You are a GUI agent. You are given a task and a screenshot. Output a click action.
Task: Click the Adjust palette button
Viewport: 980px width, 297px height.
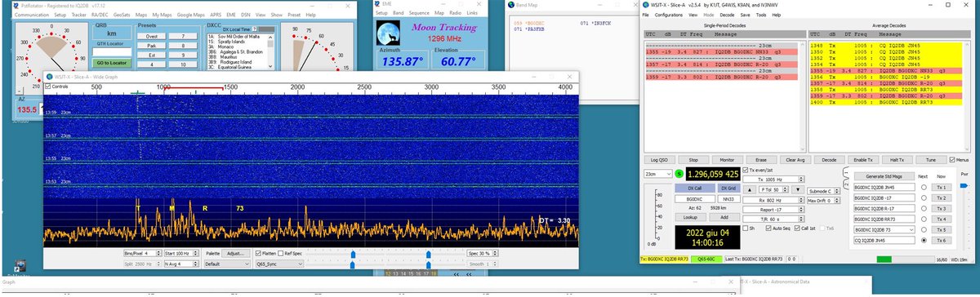236,253
